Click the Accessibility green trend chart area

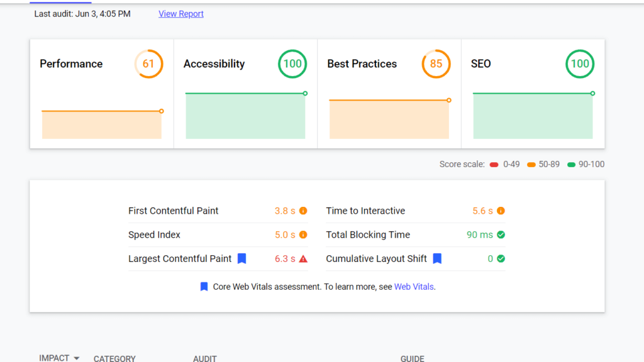[245, 116]
